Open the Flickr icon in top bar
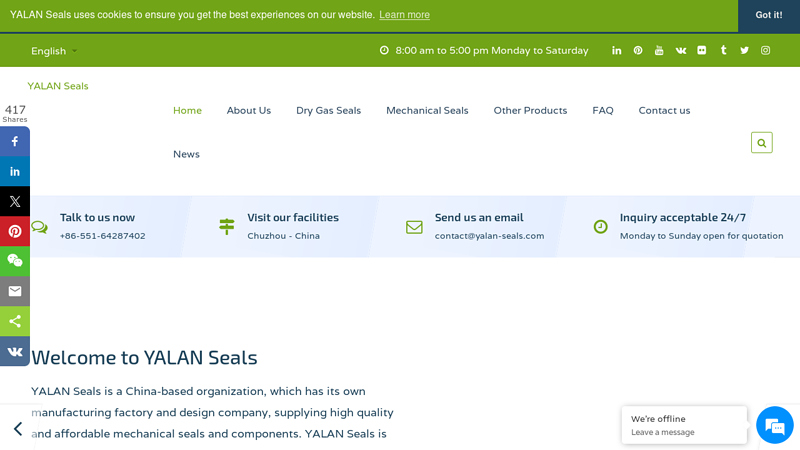This screenshot has width=800, height=450. click(x=702, y=51)
